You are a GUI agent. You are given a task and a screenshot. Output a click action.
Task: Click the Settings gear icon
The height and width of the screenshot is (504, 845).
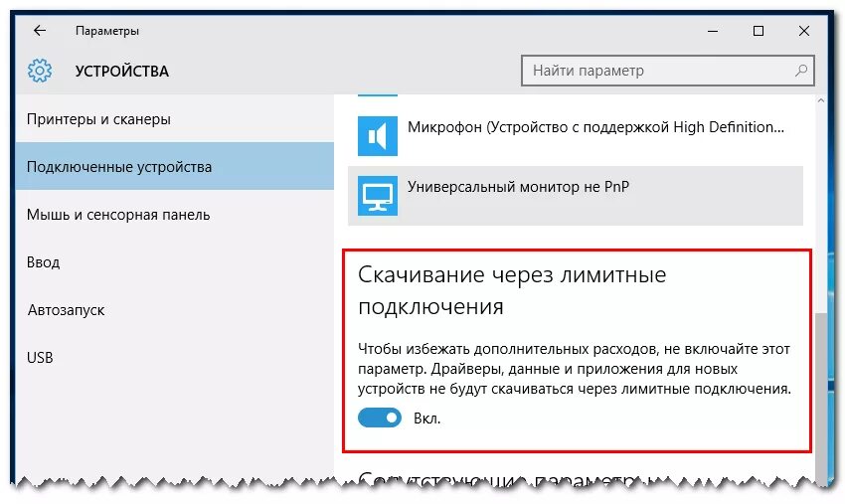(40, 71)
